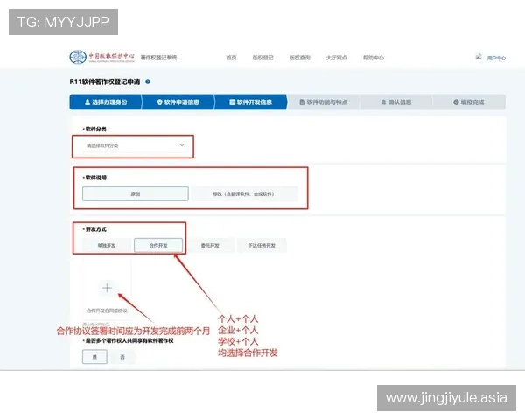Image resolution: width=525 pixels, height=420 pixels.
Task: Select 下达任务开发 as 开发方式
Action: click(262, 246)
